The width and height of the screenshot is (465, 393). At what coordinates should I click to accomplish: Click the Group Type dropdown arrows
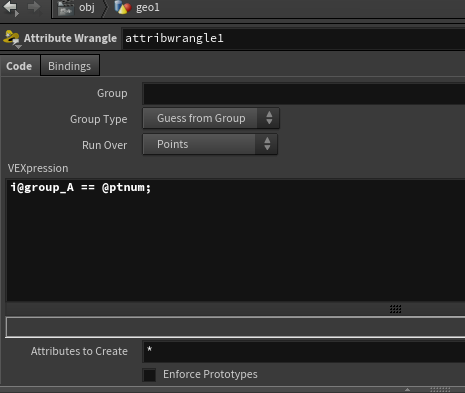point(269,118)
